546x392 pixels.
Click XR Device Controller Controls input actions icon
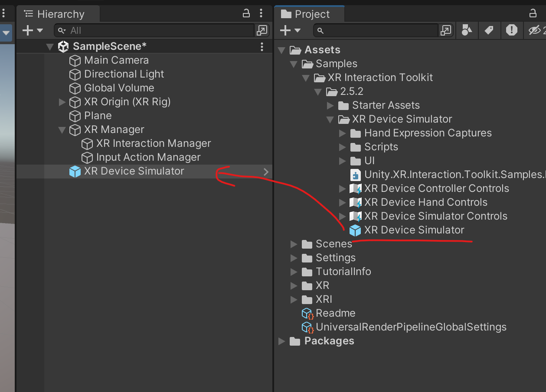pyautogui.click(x=356, y=188)
